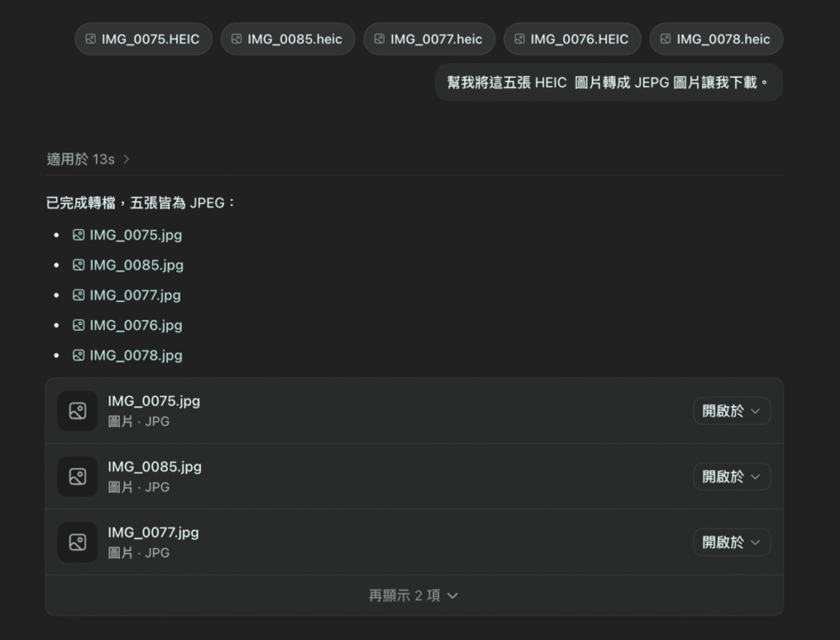Click image icon on IMG_0075.HEIC chip
840x640 pixels.
[x=90, y=39]
